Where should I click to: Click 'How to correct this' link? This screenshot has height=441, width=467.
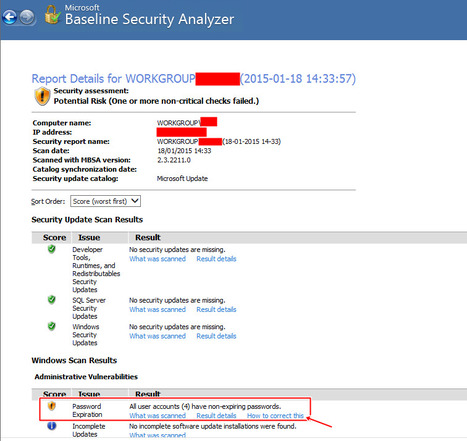tap(275, 416)
